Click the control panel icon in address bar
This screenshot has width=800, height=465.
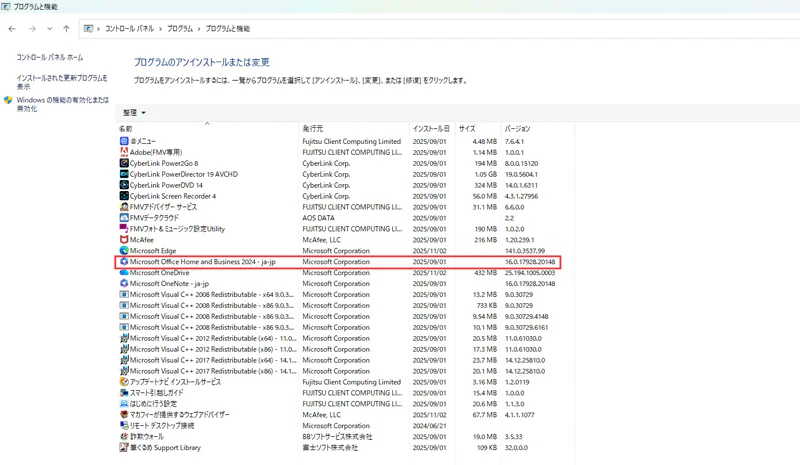point(88,29)
